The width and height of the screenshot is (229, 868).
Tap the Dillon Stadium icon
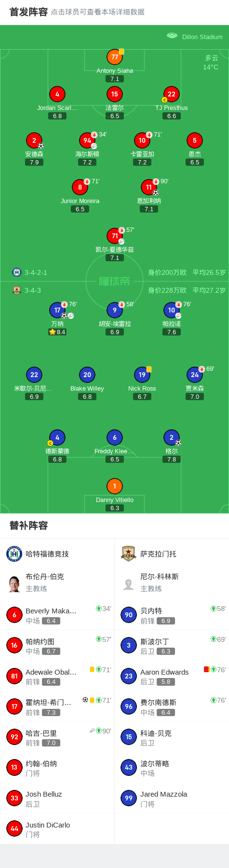coord(172,36)
